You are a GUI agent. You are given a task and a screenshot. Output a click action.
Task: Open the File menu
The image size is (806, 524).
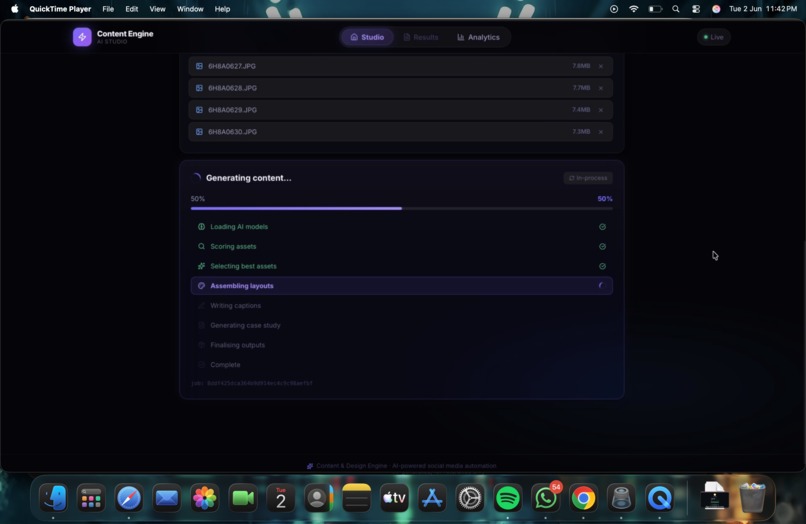click(x=108, y=9)
